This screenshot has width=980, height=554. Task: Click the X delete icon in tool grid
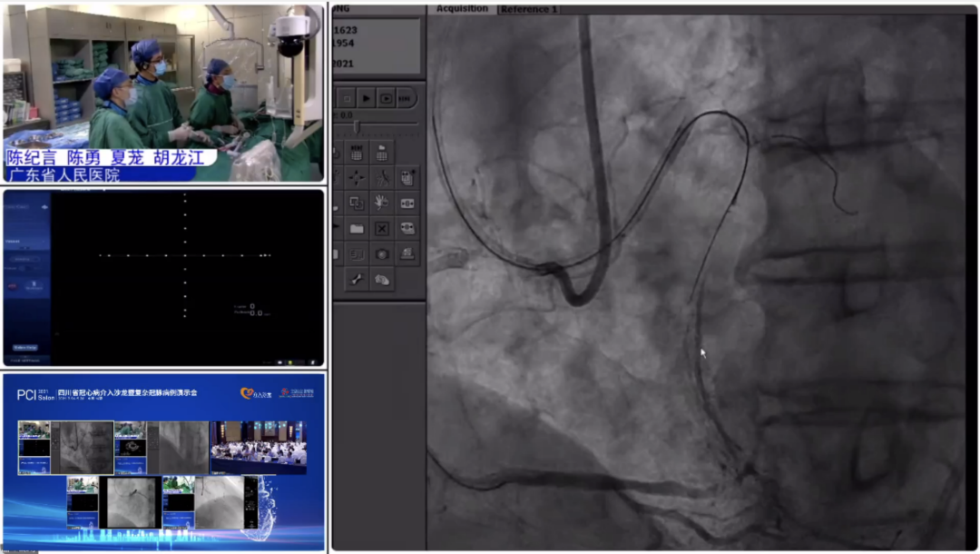(x=382, y=229)
